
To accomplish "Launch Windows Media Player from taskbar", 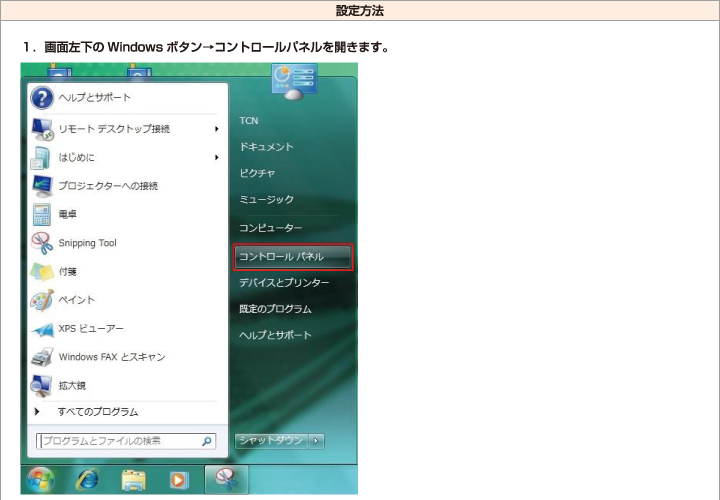I will [x=178, y=480].
